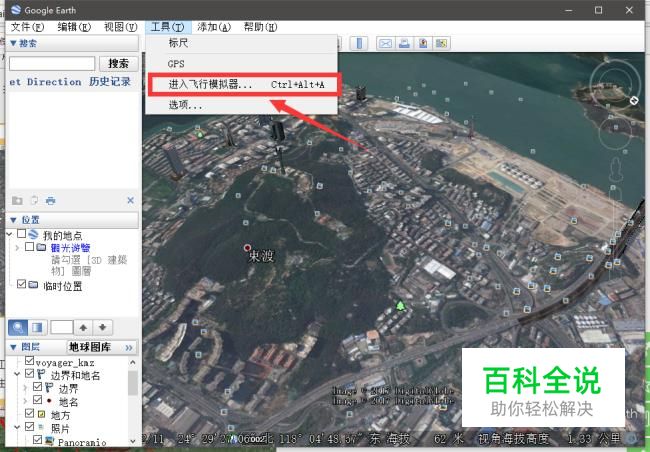The width and height of the screenshot is (650, 452).
Task: Clear search results with the blue X
Action: pyautogui.click(x=131, y=200)
